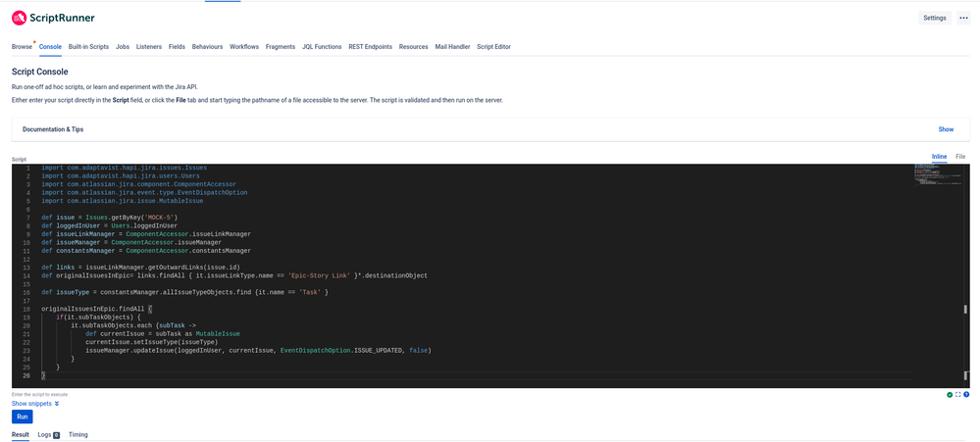Click the Documentation & Tips heading text

pyautogui.click(x=53, y=129)
